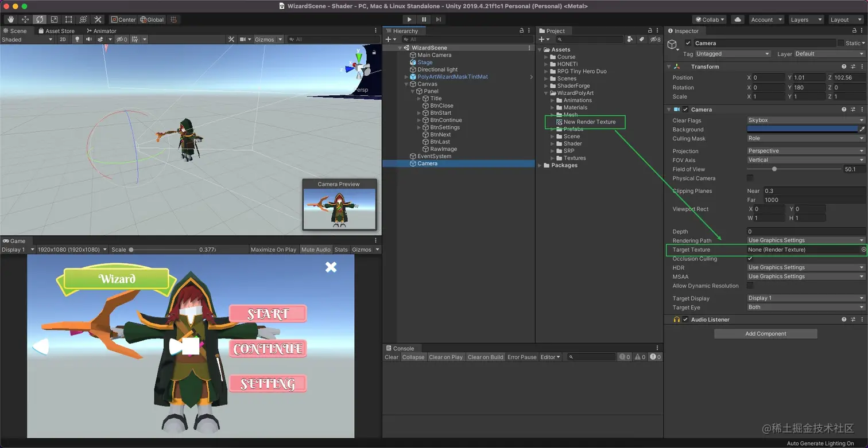Open the Culling Mask dropdown

806,138
